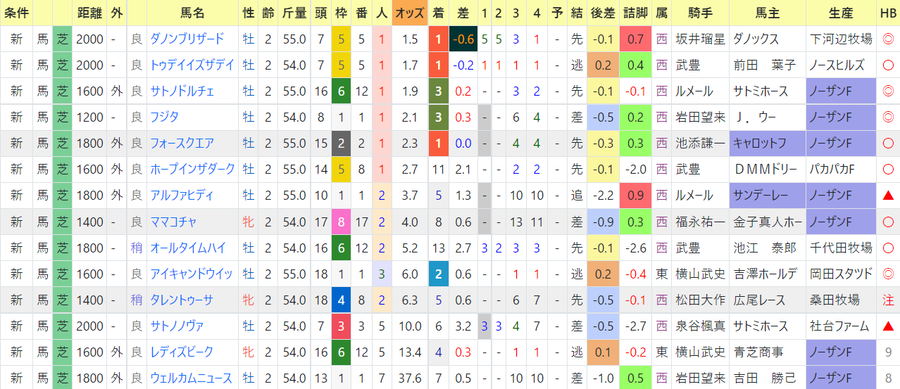Click the HB column header
The width and height of the screenshot is (900, 389).
[887, 13]
